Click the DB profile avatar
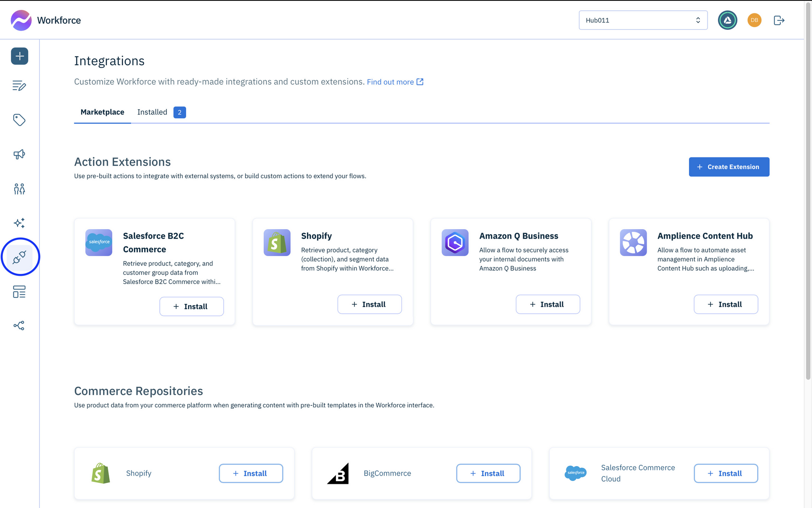812x508 pixels. tap(754, 20)
